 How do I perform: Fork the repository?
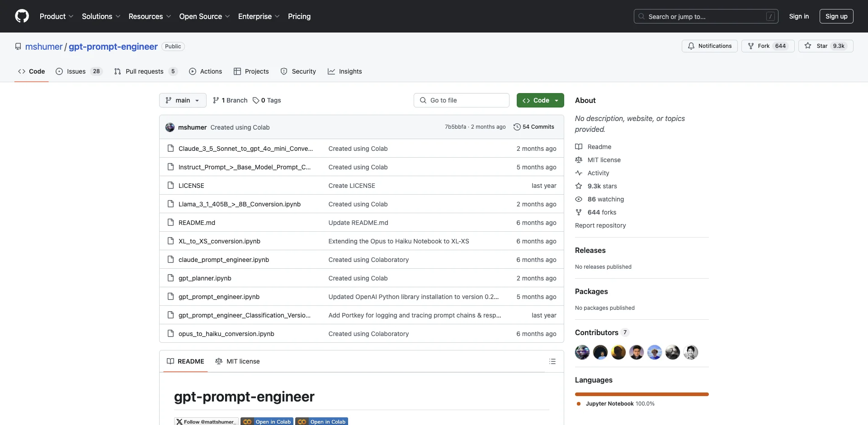click(768, 46)
